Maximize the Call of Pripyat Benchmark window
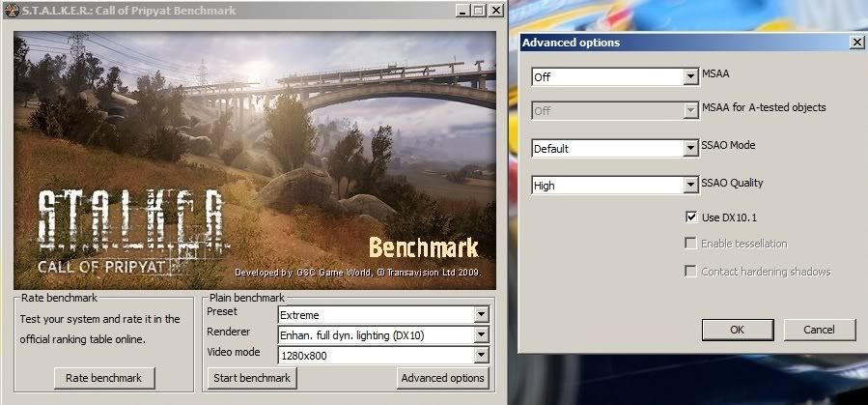 coord(478,11)
